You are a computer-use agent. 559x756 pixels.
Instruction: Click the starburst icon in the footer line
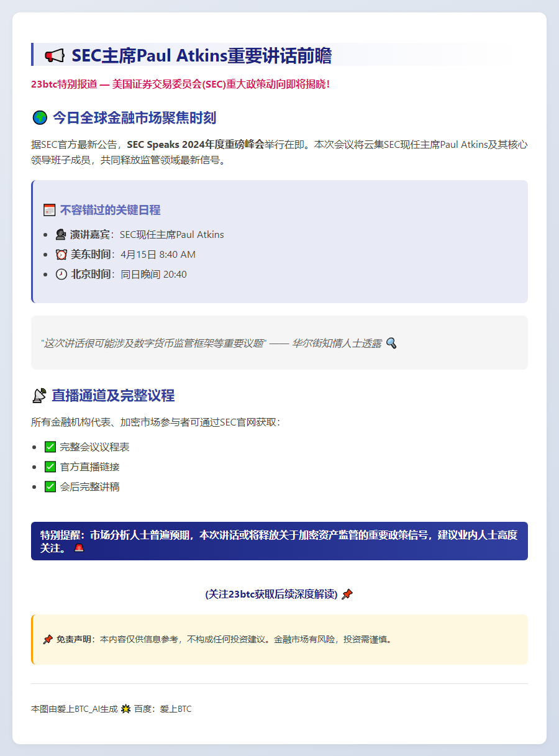(x=125, y=709)
